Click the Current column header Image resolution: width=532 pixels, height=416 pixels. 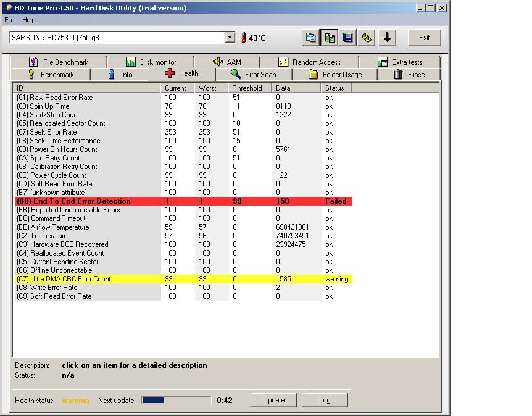point(177,88)
